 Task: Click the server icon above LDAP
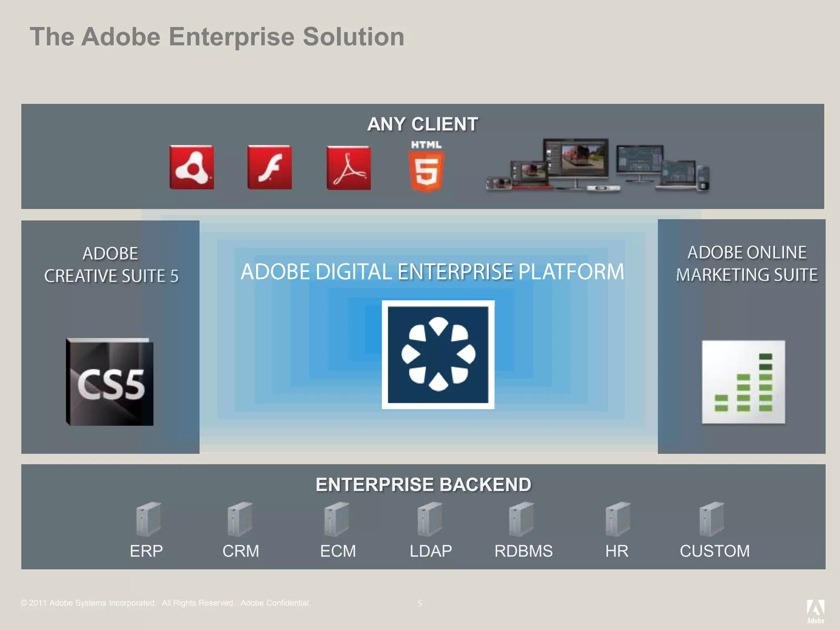click(430, 519)
